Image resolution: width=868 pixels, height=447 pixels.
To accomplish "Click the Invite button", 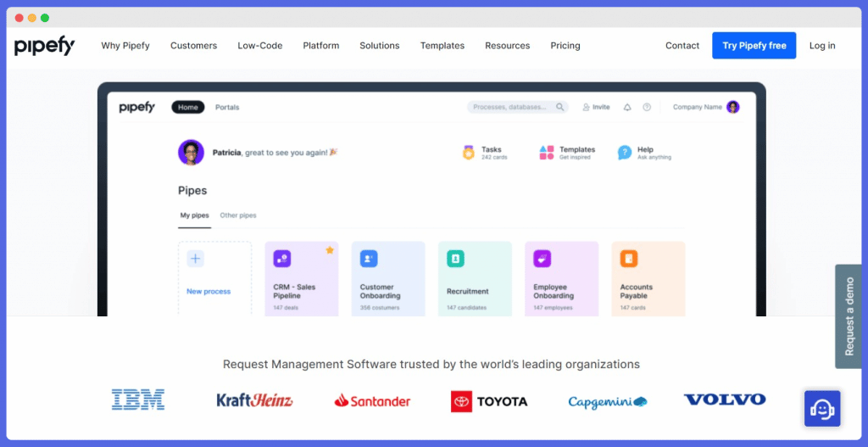I will (x=596, y=107).
